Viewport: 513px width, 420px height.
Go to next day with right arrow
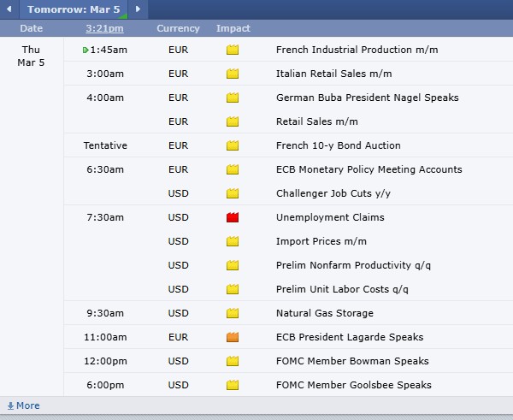(x=138, y=9)
